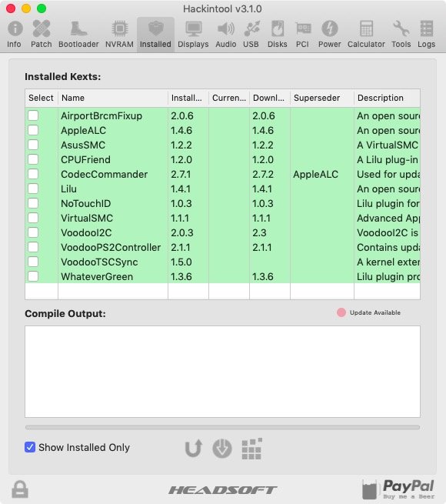Sort by the Install... column header

188,98
